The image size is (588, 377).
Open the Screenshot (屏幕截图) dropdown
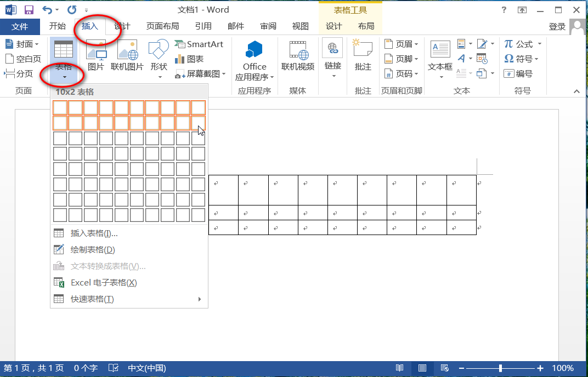pos(224,74)
